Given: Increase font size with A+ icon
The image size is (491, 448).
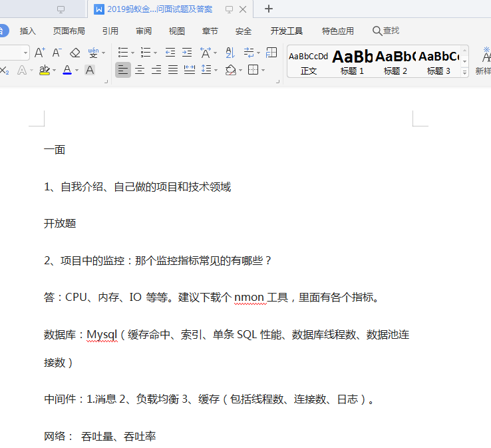Looking at the screenshot, I should pyautogui.click(x=39, y=53).
